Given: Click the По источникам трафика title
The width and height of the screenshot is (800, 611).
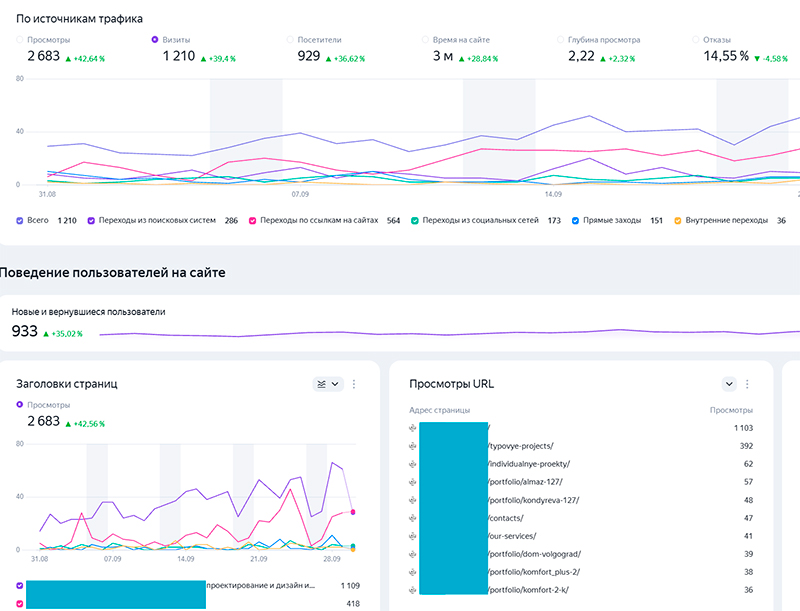Looking at the screenshot, I should click(x=80, y=19).
